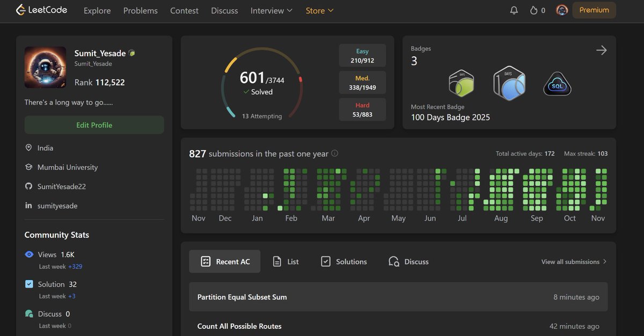The height and width of the screenshot is (336, 644).
Task: Click the 100 Days Badge 2025 text
Action: click(x=450, y=117)
